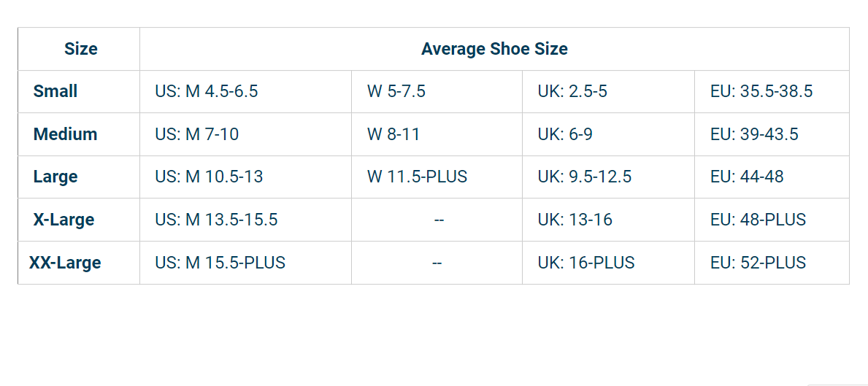
Task: Click the UK: 16-PLUS cell
Action: [x=586, y=263]
